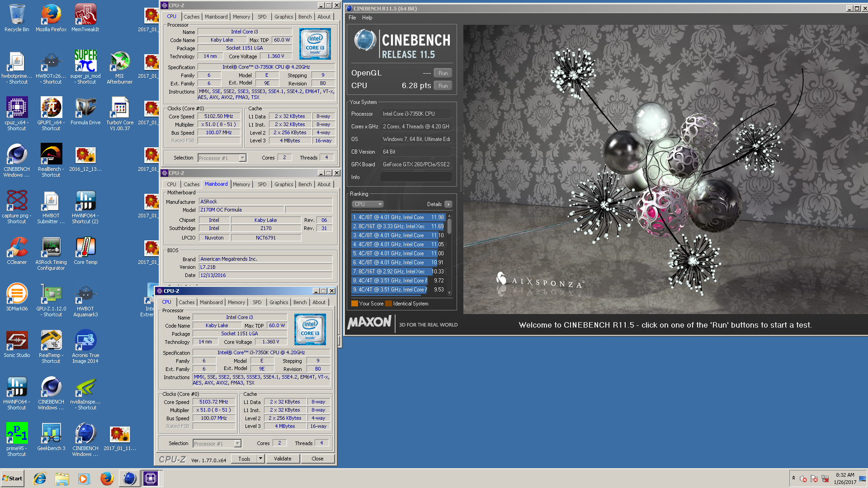Open the Graphics tab in bottom CPU-Z window
This screenshot has width=868, height=488.
pos(279,302)
